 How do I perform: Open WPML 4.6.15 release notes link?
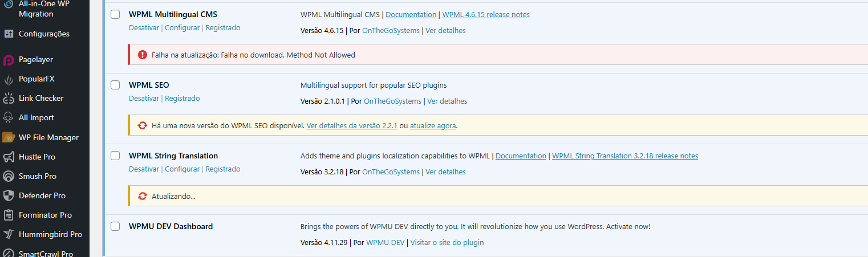click(x=486, y=14)
